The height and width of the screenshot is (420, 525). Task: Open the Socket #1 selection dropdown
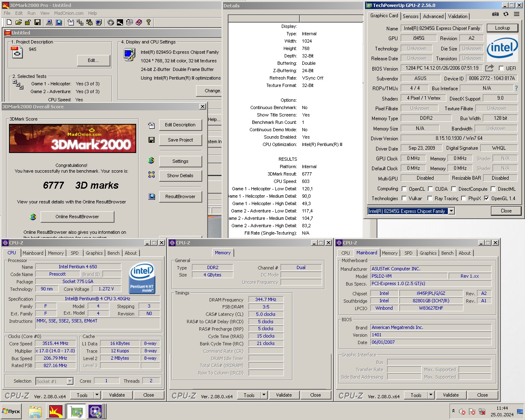click(70, 381)
